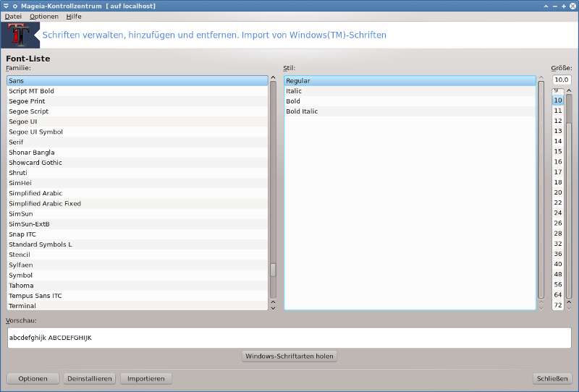579x392 pixels.
Task: Select the Symbol font family
Action: pyautogui.click(x=138, y=275)
